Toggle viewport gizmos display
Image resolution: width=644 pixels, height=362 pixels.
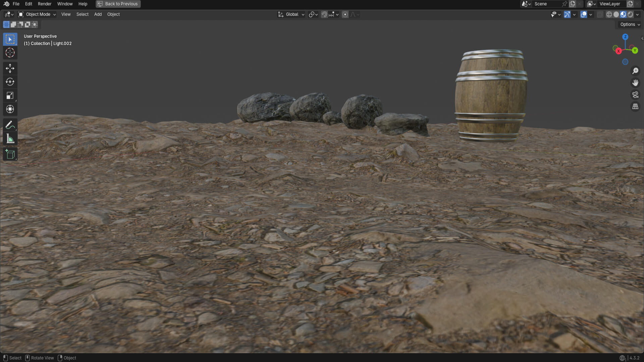pos(567,14)
